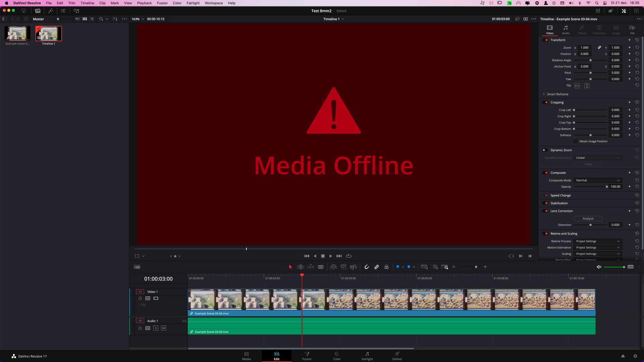644x362 pixels.
Task: Check Retain Image Position checkbox
Action: pos(576,141)
